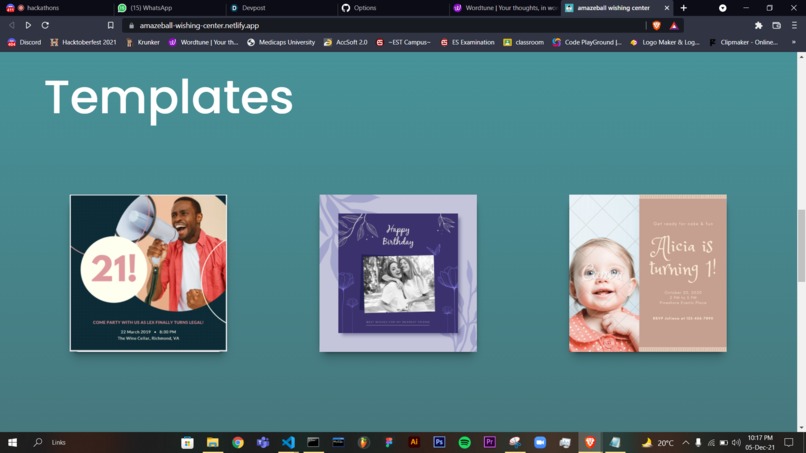The image size is (806, 453).
Task: Open the ~EST Campus~ bookmark
Action: pyautogui.click(x=404, y=42)
